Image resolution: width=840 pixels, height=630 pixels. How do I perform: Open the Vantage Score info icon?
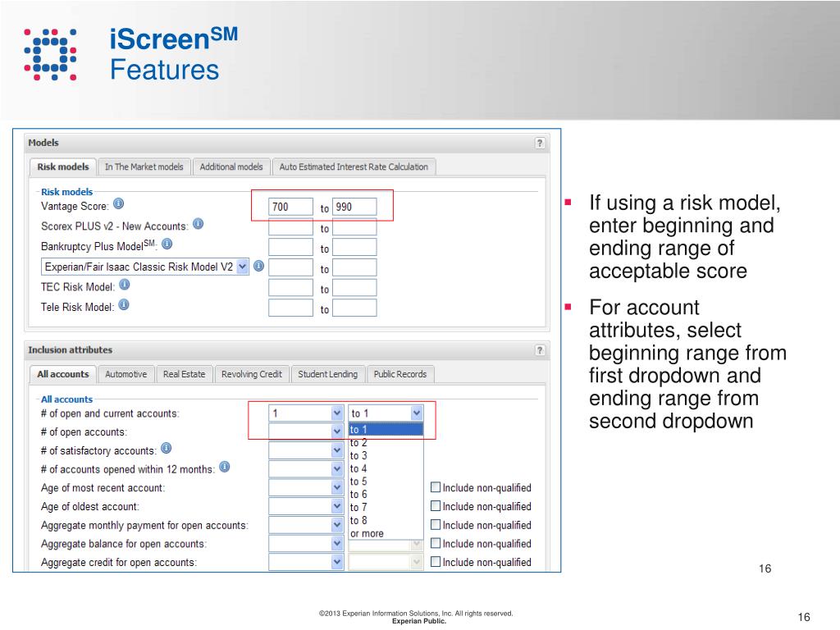click(119, 203)
